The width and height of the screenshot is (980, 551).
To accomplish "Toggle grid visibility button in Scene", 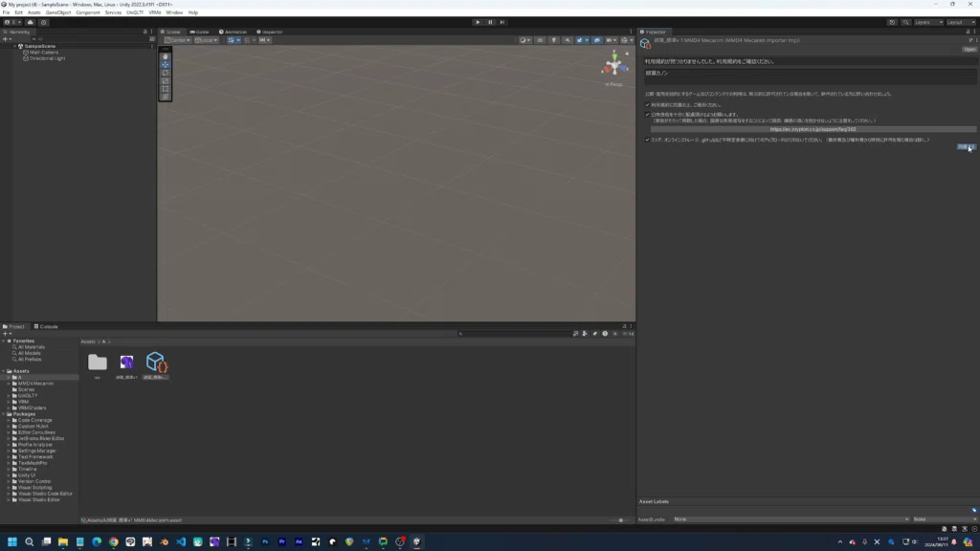I will click(234, 40).
